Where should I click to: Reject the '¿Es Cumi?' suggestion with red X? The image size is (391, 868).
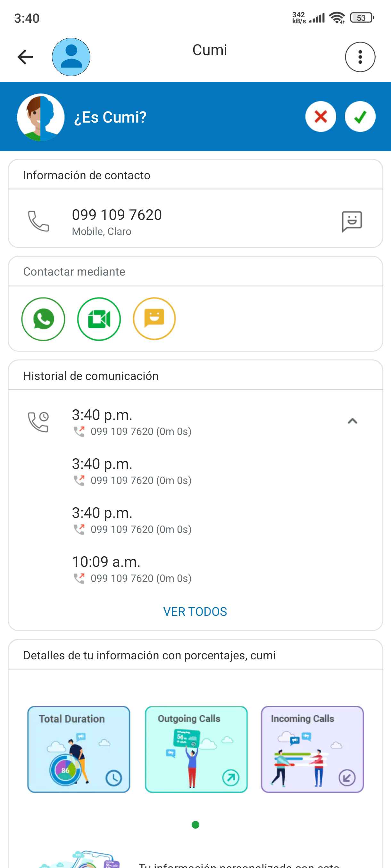click(320, 117)
